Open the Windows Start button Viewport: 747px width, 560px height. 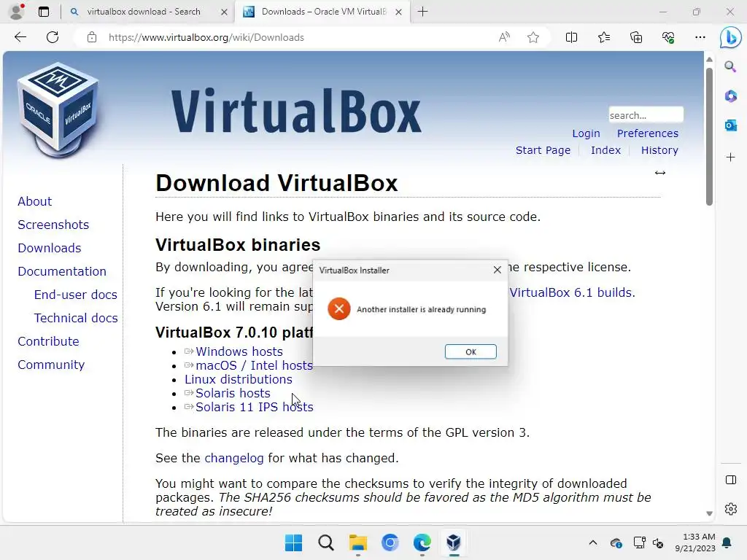[293, 542]
